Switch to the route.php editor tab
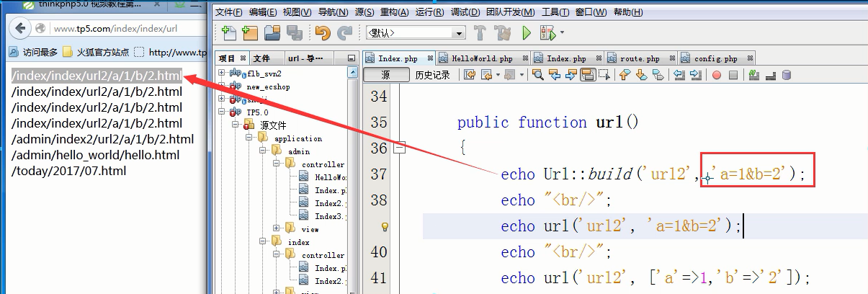 click(640, 58)
